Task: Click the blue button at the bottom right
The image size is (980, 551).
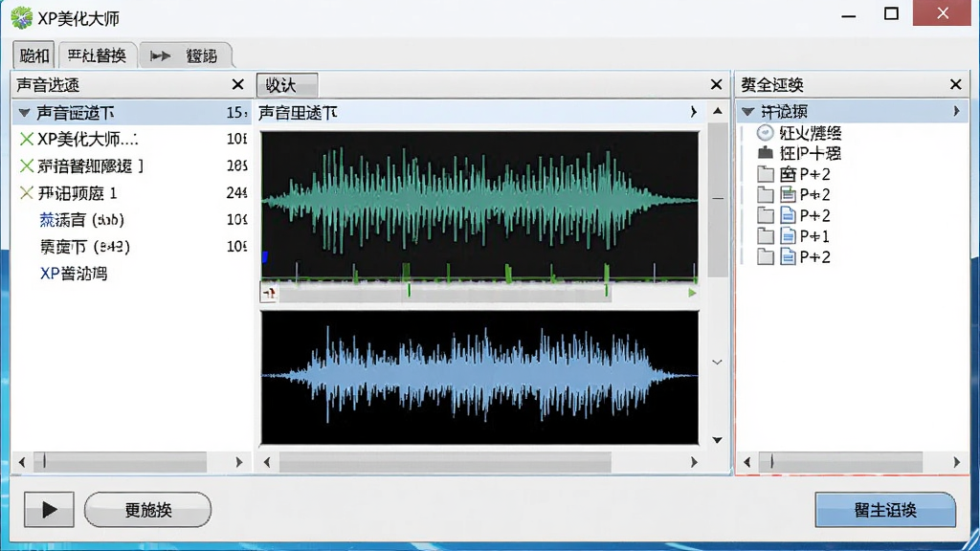Action: pyautogui.click(x=885, y=509)
